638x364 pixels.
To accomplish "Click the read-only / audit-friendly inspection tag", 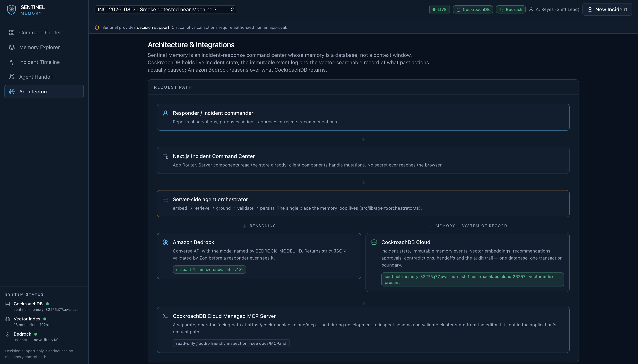I will (231, 343).
